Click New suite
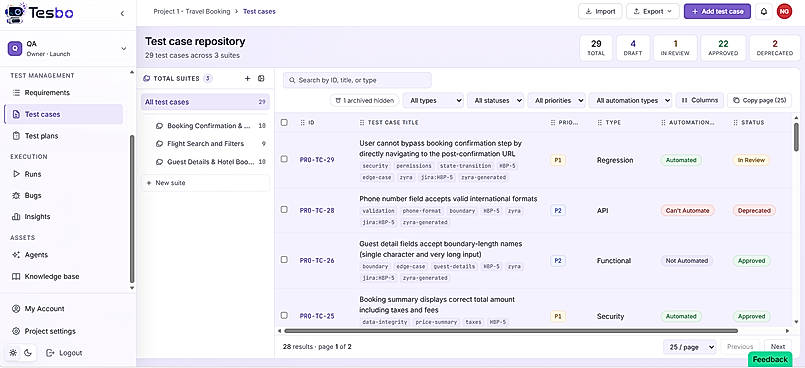 (205, 183)
